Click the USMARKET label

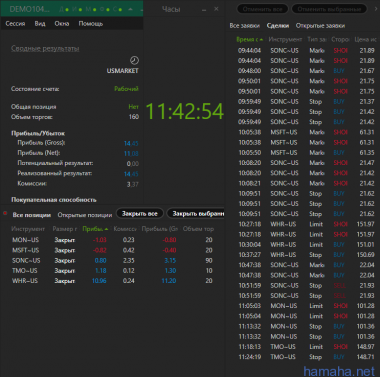click(x=122, y=71)
